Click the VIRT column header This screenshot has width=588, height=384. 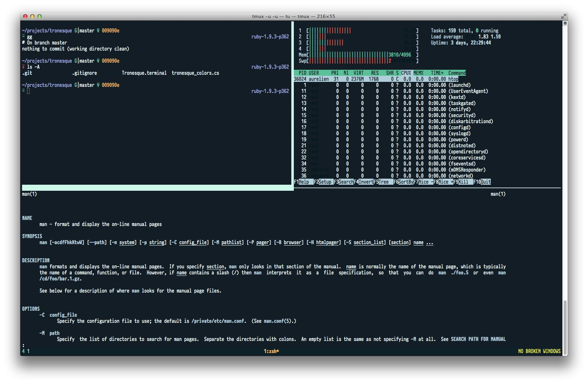click(359, 73)
